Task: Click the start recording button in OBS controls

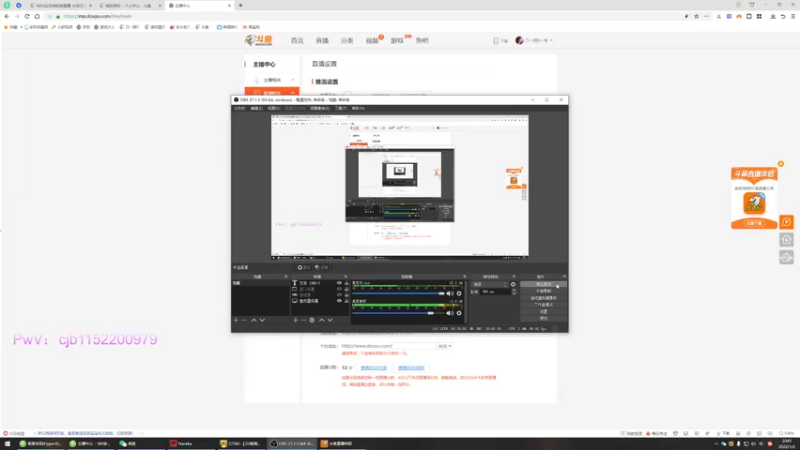Action: tap(543, 291)
